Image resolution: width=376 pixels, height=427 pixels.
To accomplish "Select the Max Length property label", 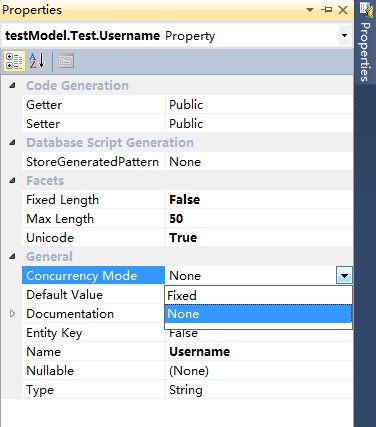I will (x=60, y=219).
